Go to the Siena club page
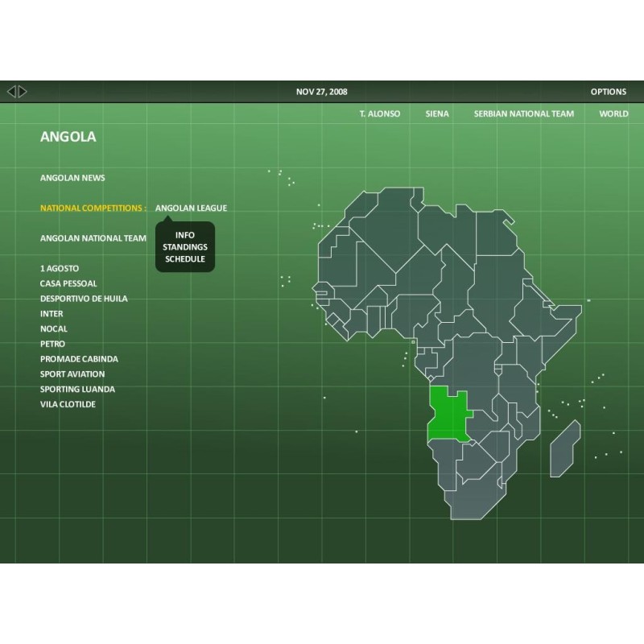 click(437, 114)
